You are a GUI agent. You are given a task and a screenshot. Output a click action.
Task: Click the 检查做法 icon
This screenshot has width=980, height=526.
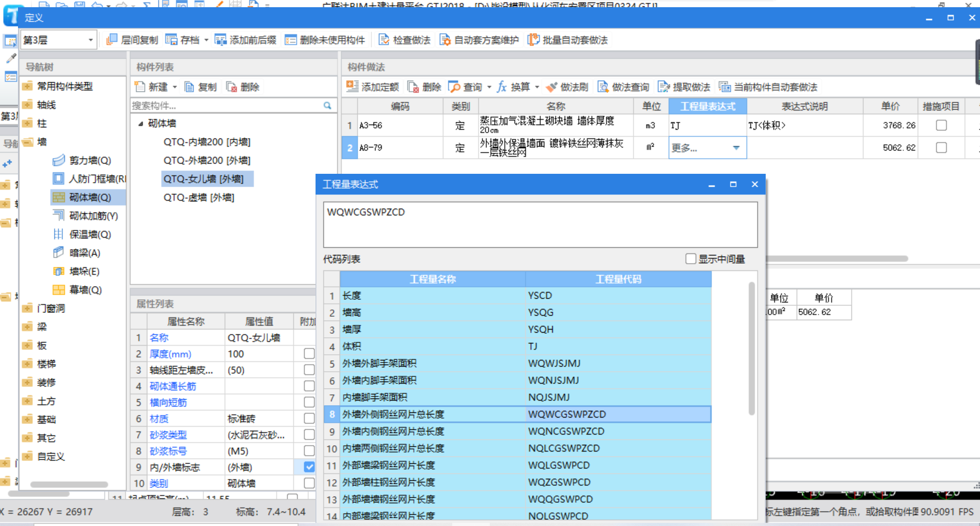384,40
